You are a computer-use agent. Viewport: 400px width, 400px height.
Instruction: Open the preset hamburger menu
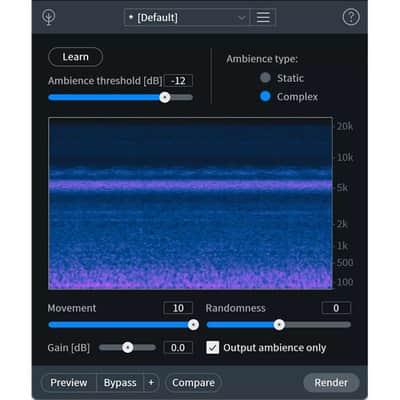(263, 17)
